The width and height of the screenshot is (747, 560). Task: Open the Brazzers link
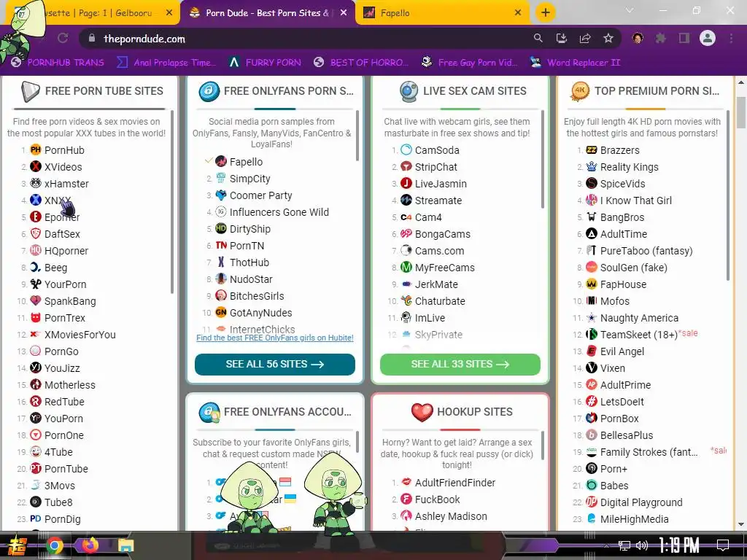619,150
